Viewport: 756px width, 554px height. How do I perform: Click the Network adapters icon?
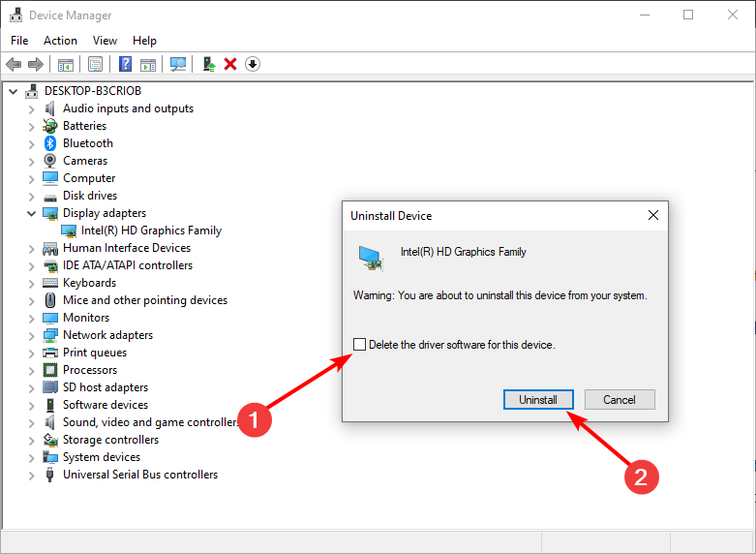[50, 335]
